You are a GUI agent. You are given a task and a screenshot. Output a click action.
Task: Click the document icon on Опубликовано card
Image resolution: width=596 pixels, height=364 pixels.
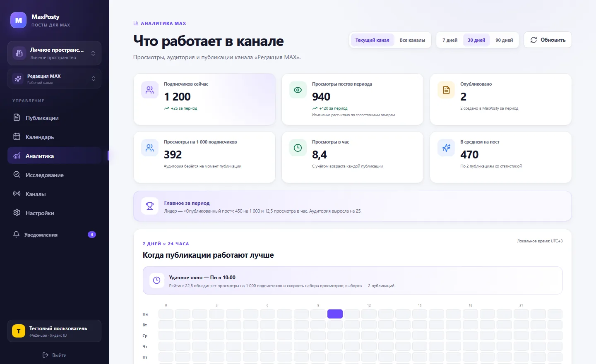pyautogui.click(x=446, y=90)
